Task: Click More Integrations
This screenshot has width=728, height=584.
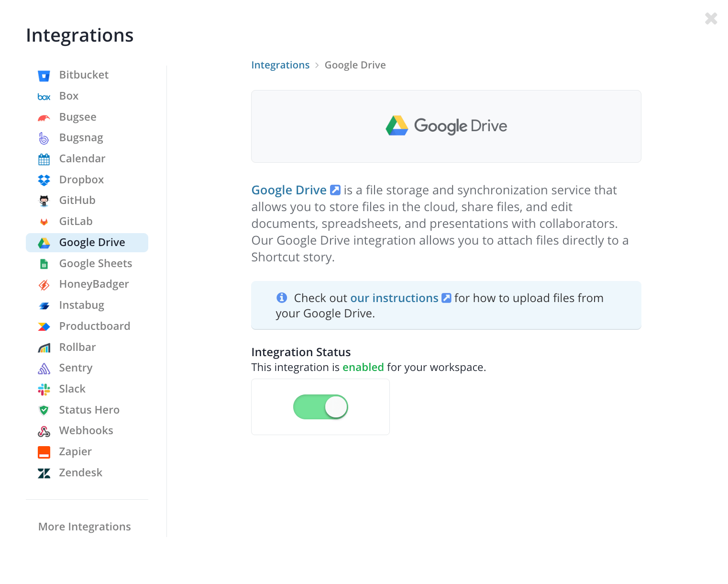Action: click(x=84, y=527)
